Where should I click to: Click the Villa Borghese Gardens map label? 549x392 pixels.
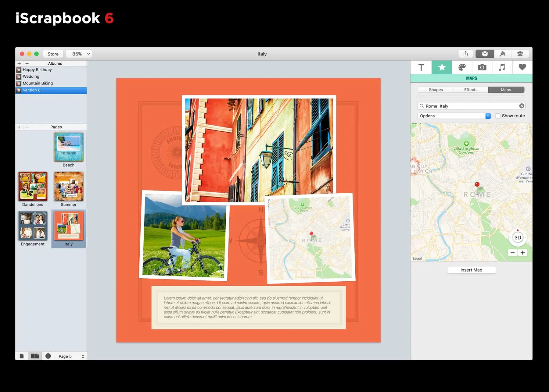tap(466, 150)
